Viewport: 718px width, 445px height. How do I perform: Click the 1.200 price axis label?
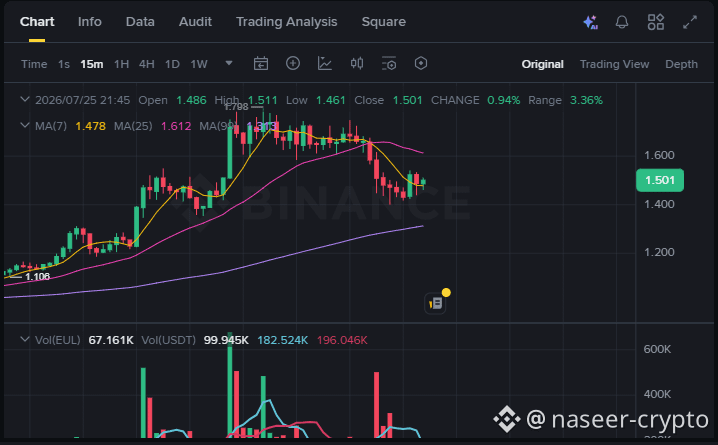click(x=659, y=252)
